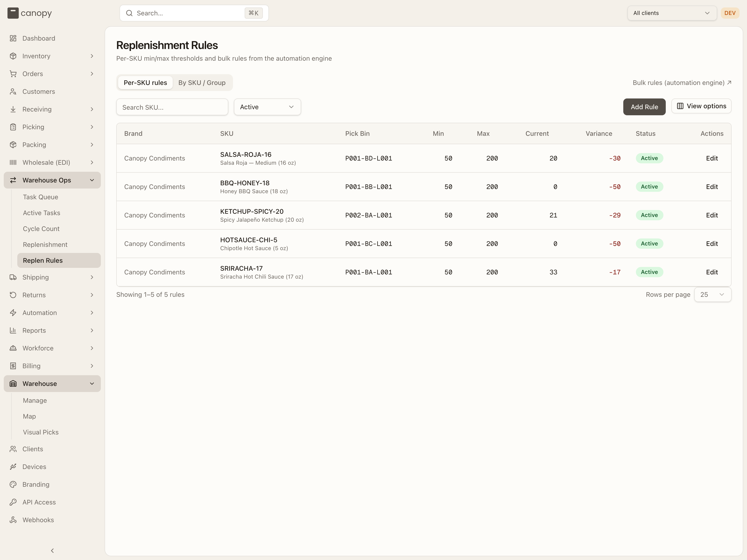Viewport: 747px width, 560px height.
Task: Open the Active status filter dropdown
Action: pyautogui.click(x=267, y=107)
